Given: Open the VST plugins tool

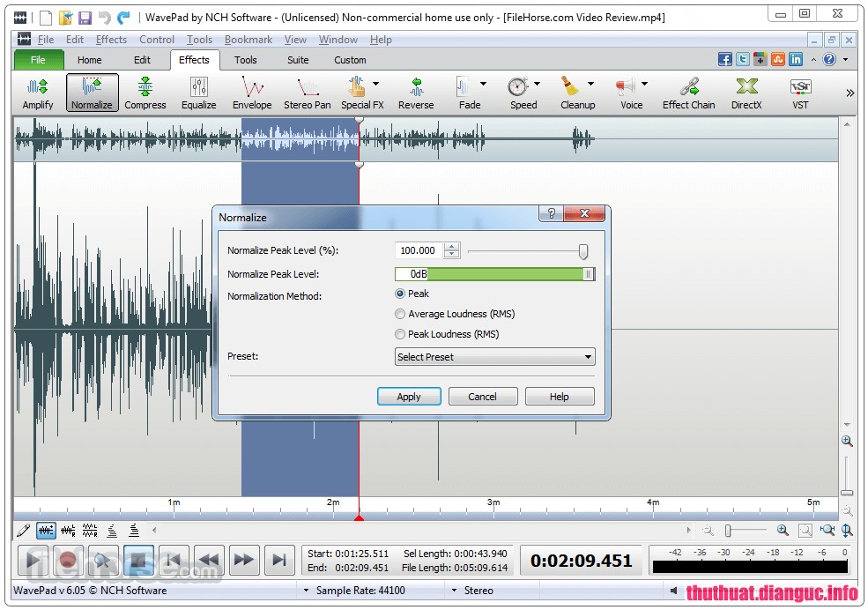Looking at the screenshot, I should [800, 93].
